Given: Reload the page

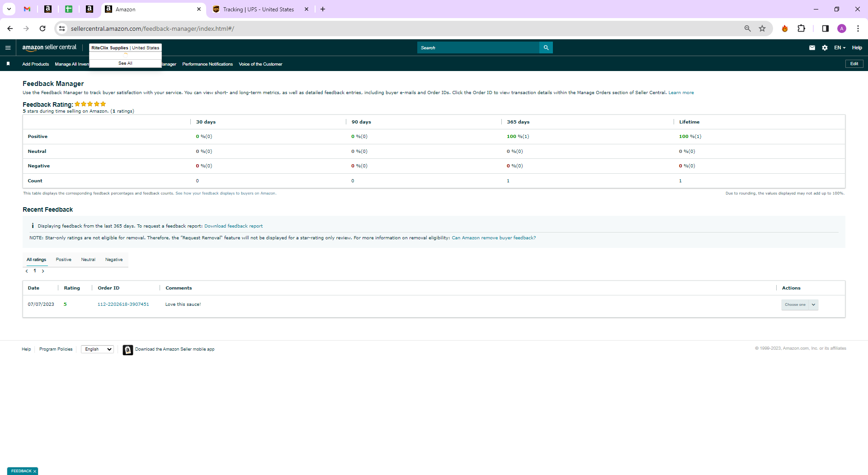Looking at the screenshot, I should pyautogui.click(x=42, y=28).
